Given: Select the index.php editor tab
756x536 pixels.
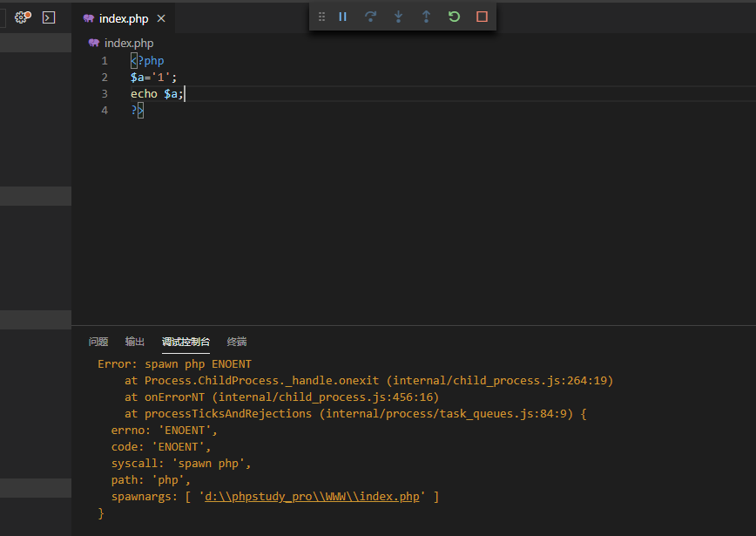Looking at the screenshot, I should tap(124, 18).
